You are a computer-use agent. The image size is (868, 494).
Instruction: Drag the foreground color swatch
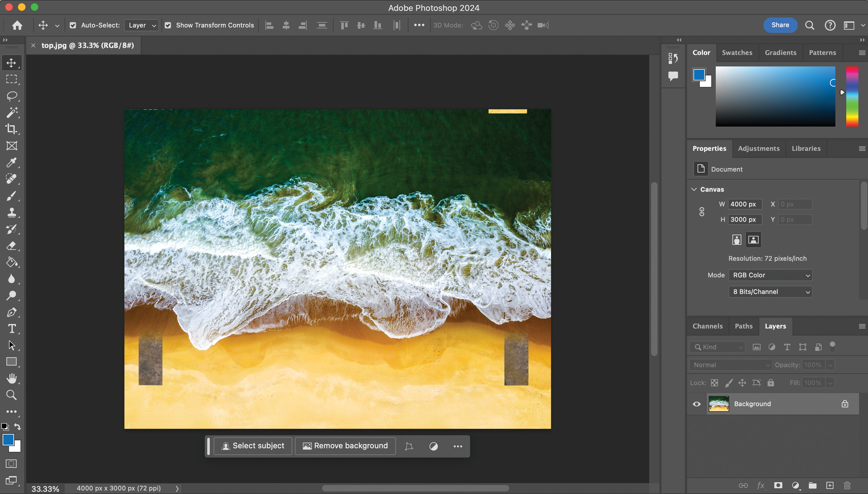pos(8,440)
